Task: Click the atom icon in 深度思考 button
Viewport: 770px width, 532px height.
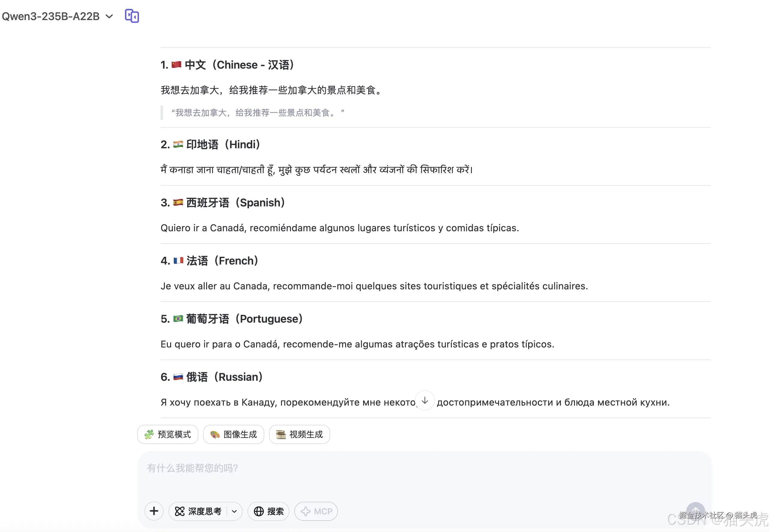Action: point(179,511)
